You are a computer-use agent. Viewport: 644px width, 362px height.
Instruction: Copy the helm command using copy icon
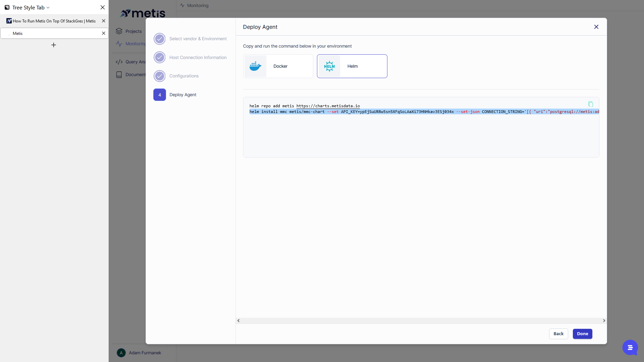[x=591, y=104]
